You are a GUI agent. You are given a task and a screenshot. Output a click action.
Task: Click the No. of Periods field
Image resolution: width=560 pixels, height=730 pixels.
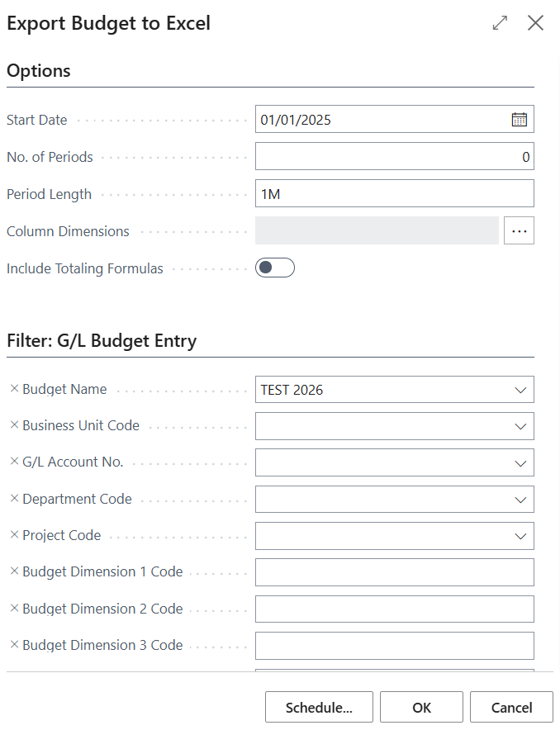(394, 157)
